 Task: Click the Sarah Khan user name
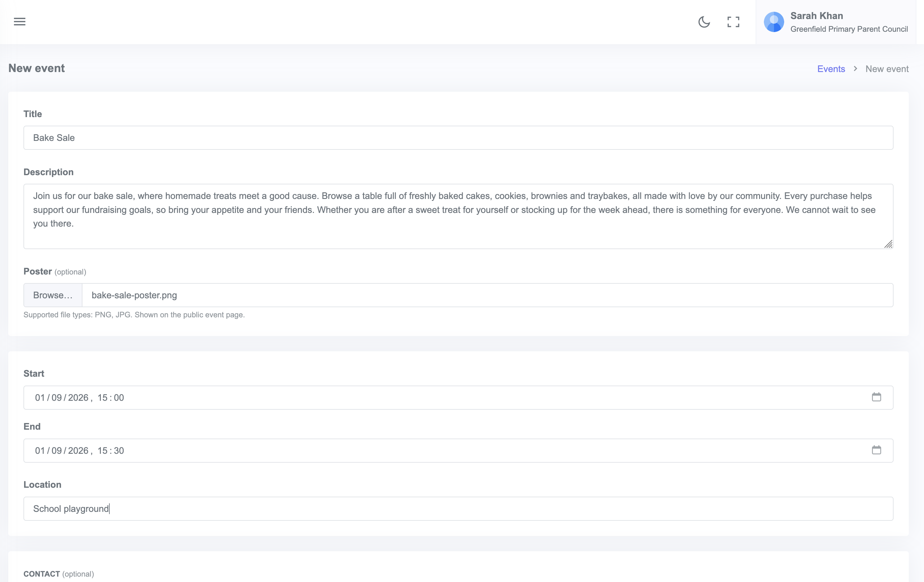coord(817,16)
